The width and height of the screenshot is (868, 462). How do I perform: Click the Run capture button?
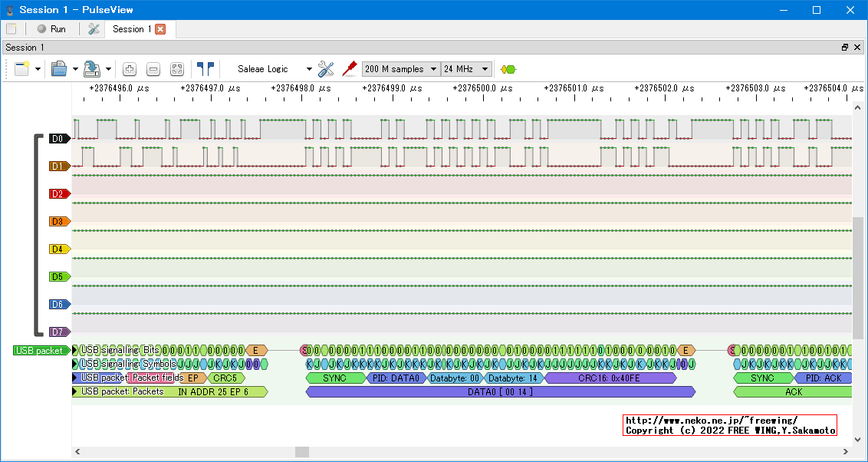[x=51, y=29]
